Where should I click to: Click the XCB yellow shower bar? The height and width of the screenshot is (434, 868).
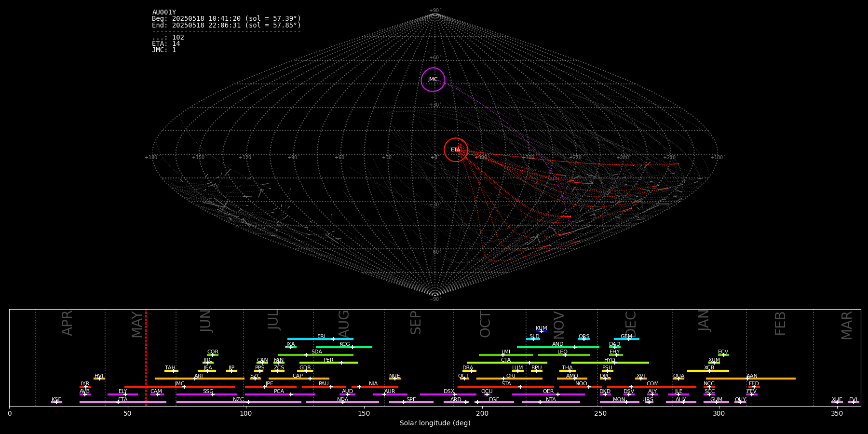point(708,371)
